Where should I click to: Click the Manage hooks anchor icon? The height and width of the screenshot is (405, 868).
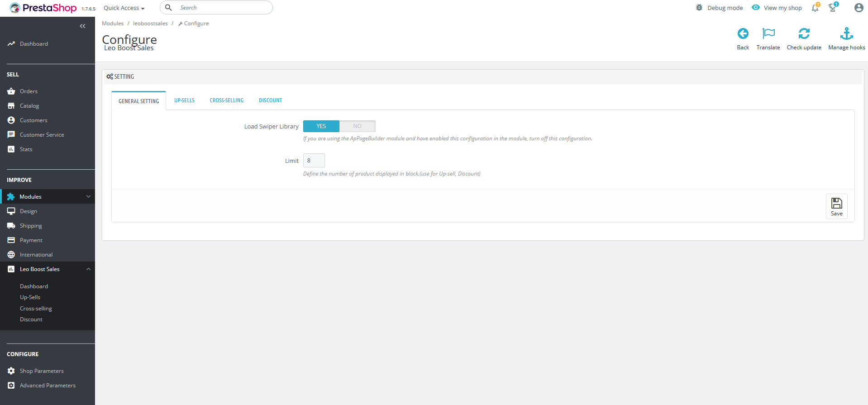click(x=847, y=33)
